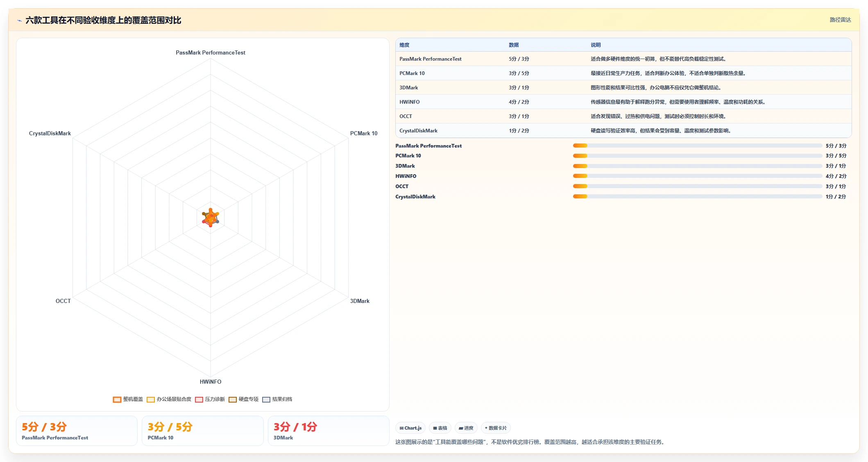Click the OCCT progress bar
Image resolution: width=868 pixels, height=462 pixels.
[698, 186]
